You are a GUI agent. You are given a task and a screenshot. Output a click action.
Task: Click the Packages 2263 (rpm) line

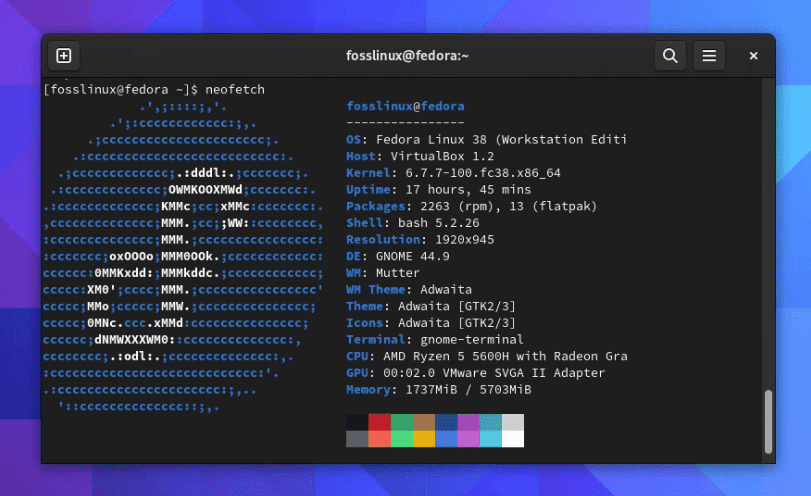pyautogui.click(x=472, y=206)
